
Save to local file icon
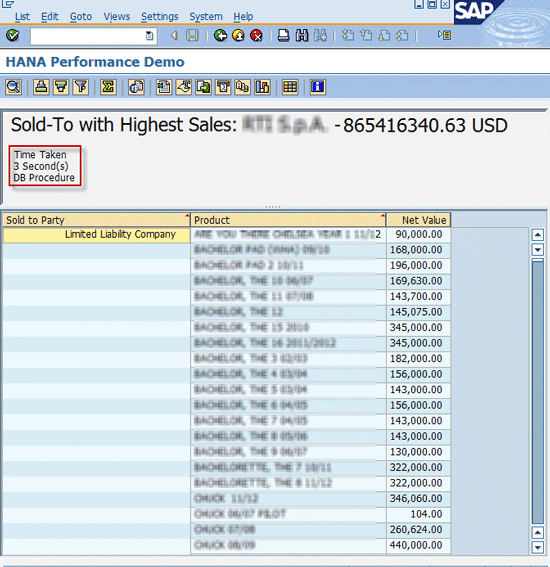click(x=204, y=87)
